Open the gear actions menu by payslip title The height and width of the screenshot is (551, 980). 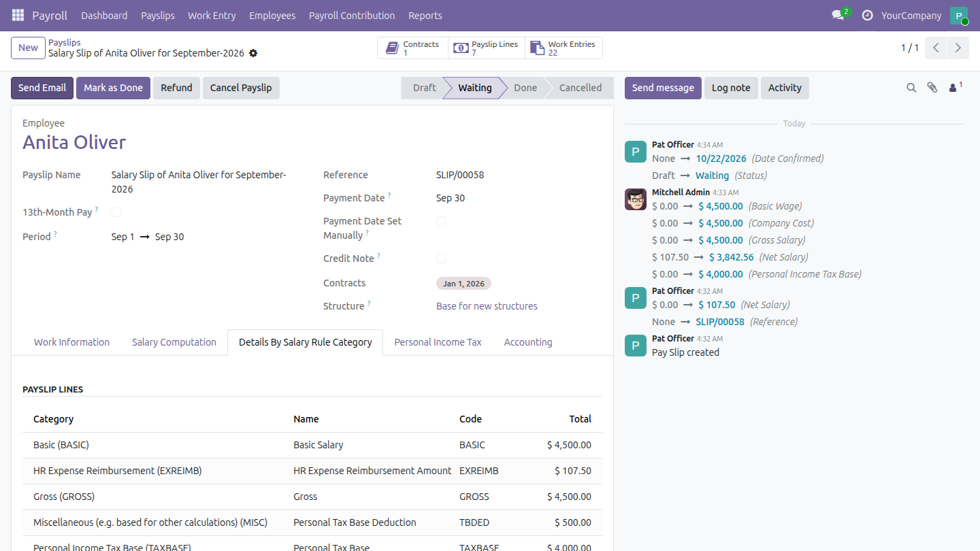click(x=253, y=53)
